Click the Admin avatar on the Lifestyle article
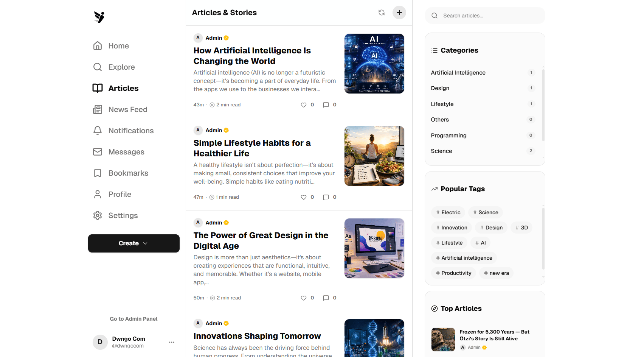The width and height of the screenshot is (644, 357). pyautogui.click(x=198, y=130)
